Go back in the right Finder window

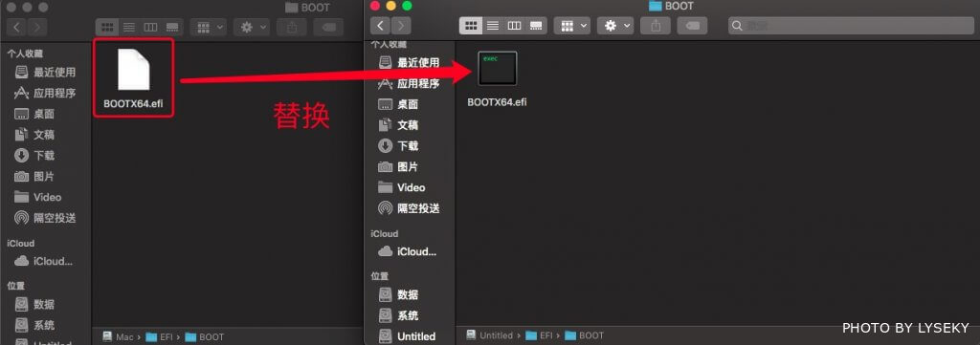[x=380, y=26]
